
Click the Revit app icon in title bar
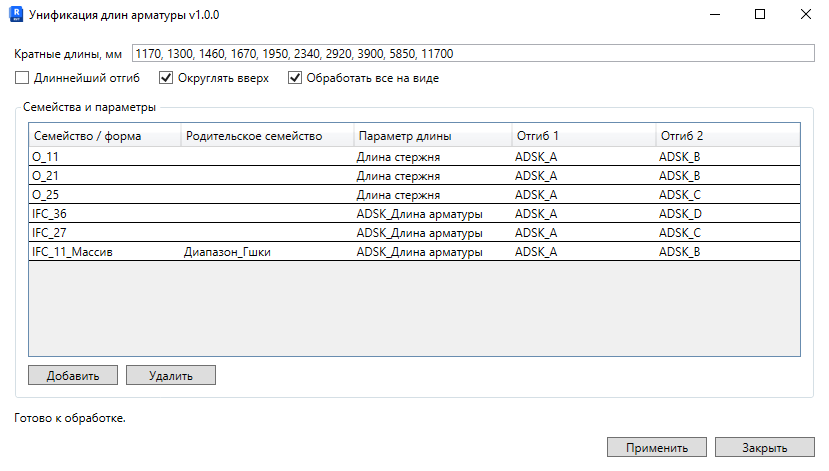tap(16, 14)
